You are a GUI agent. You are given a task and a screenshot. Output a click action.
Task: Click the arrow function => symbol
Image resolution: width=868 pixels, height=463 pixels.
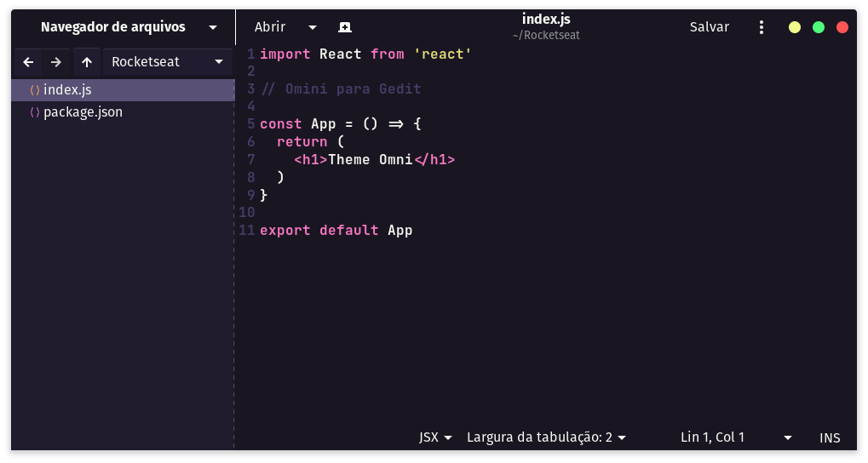point(396,124)
